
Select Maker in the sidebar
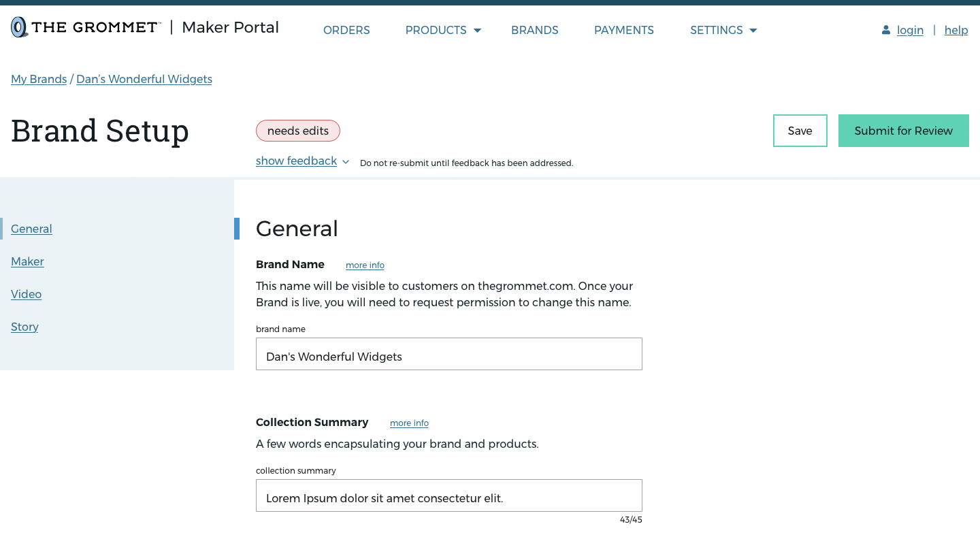tap(27, 261)
